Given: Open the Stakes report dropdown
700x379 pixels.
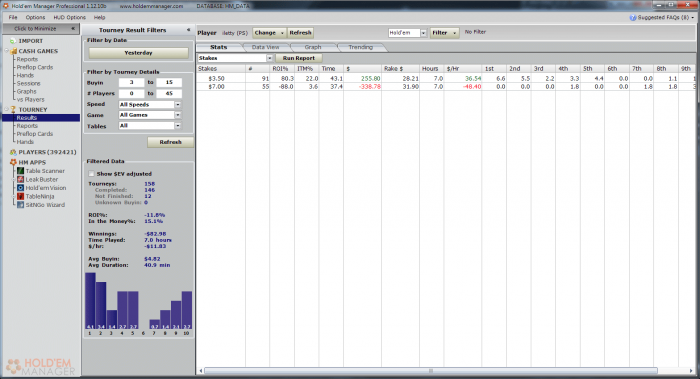Looking at the screenshot, I should [269, 58].
